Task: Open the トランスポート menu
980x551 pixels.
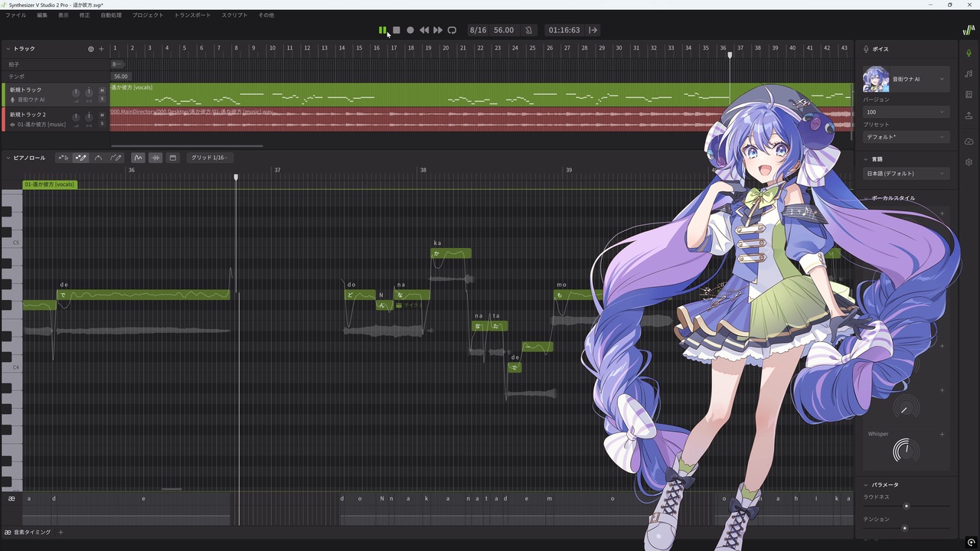Action: (192, 15)
